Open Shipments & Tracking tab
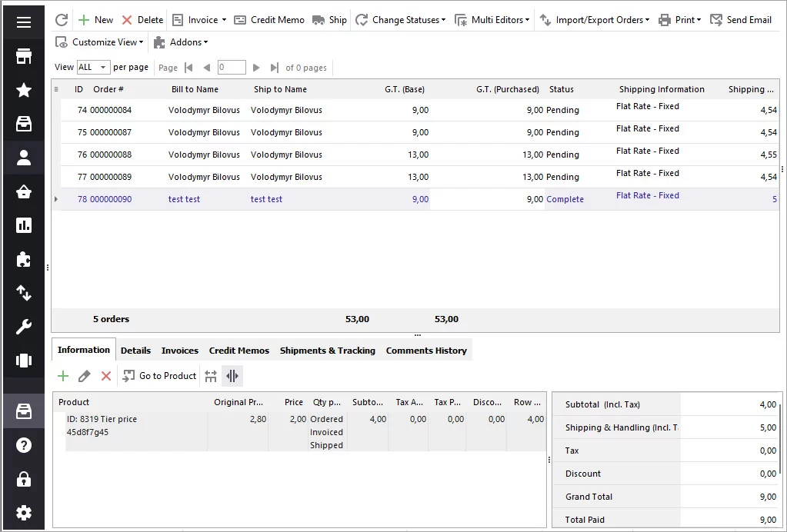 (327, 351)
